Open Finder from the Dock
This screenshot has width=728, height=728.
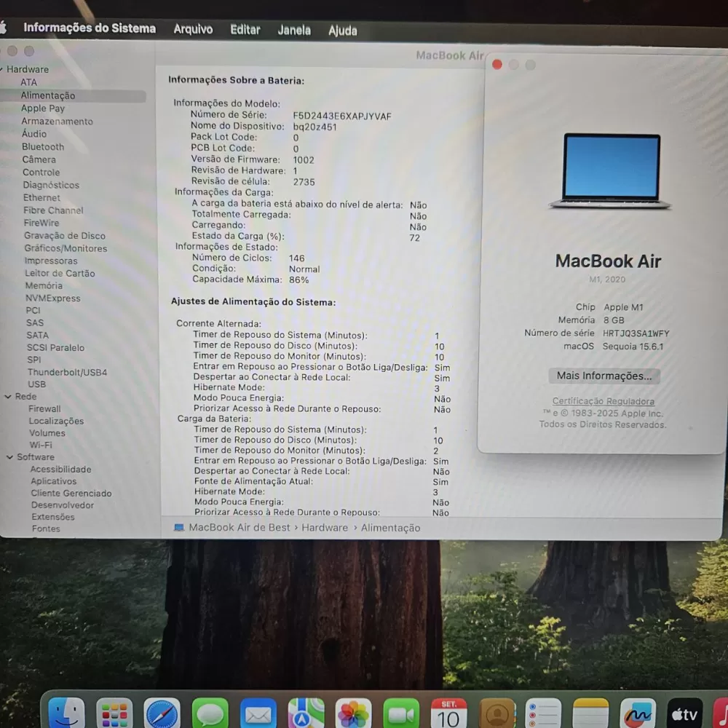tap(66, 712)
